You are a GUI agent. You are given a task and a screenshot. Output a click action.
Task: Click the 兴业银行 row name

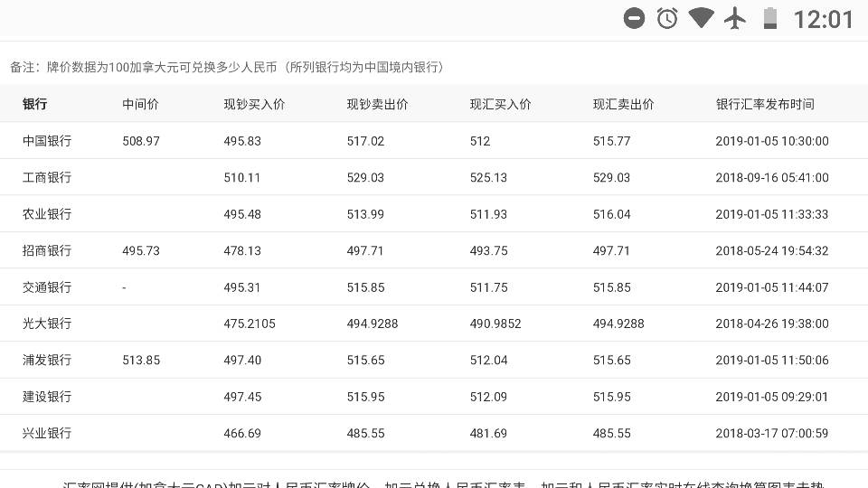[47, 433]
